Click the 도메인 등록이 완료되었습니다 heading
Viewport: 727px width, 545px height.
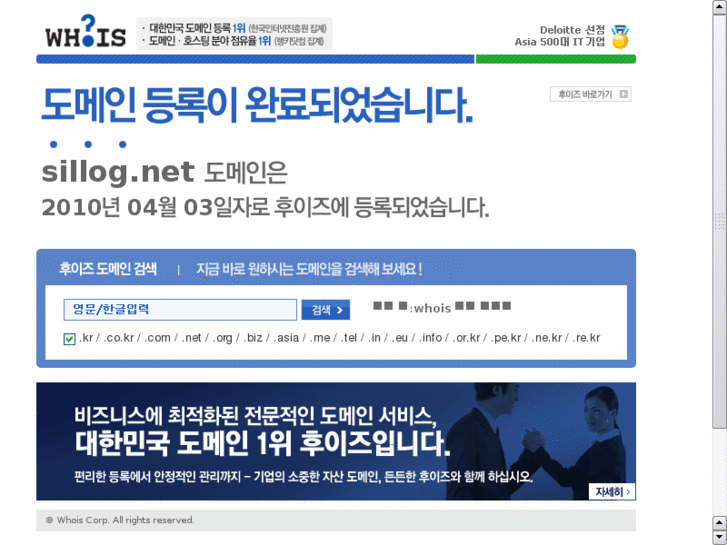(257, 105)
